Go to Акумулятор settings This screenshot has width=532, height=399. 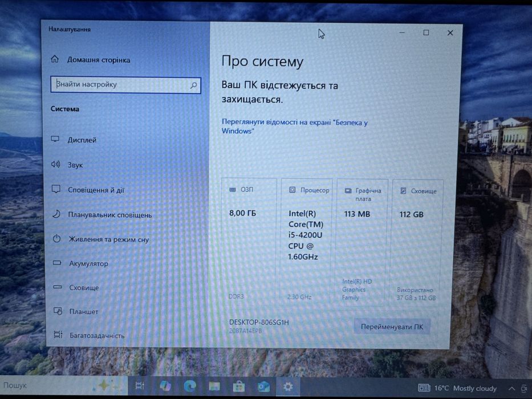click(x=88, y=263)
